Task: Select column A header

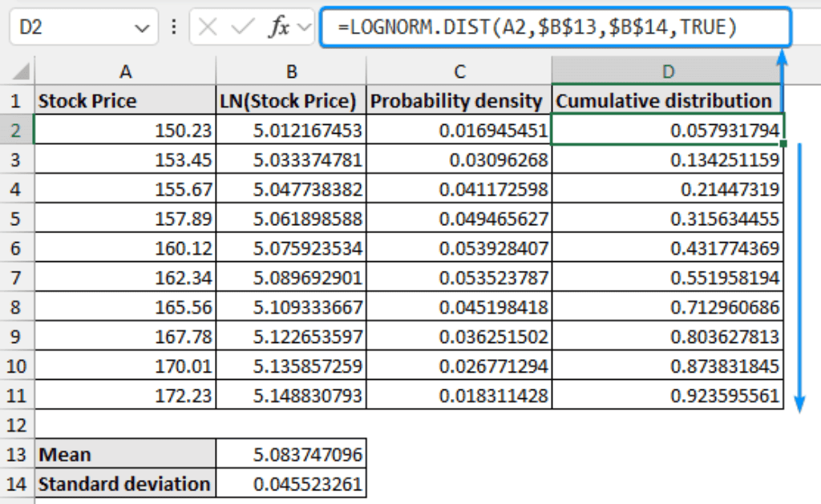Action: [x=124, y=71]
